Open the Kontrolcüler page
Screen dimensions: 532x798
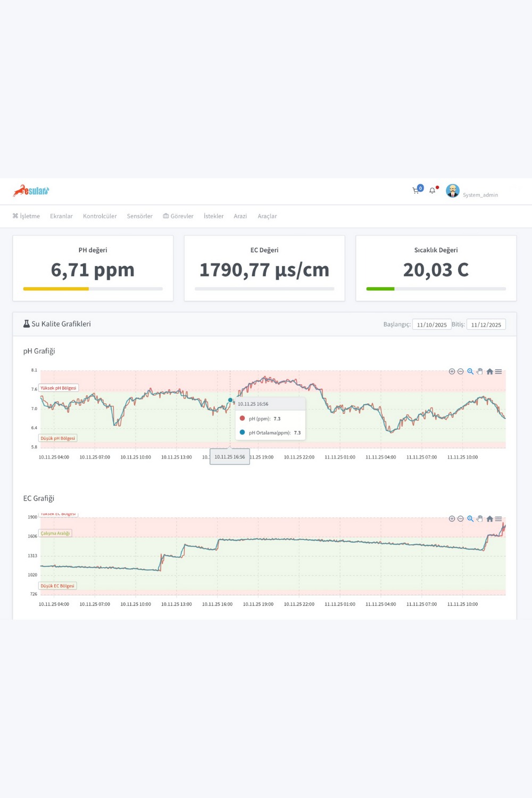99,216
